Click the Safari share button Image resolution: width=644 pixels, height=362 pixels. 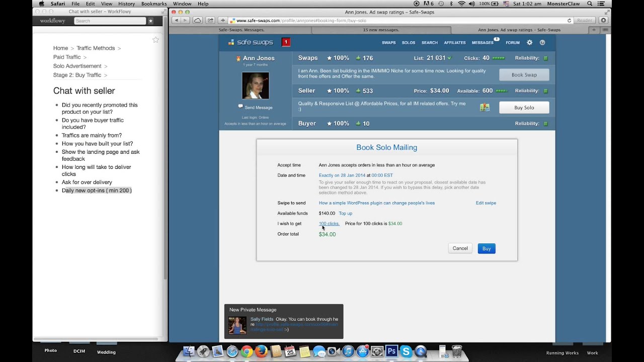tap(210, 21)
